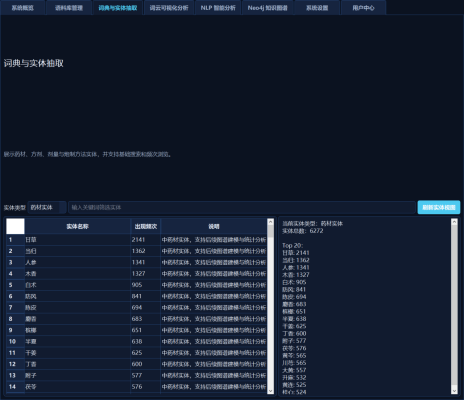Click the entity table scrollbar up arrow

click(x=270, y=222)
